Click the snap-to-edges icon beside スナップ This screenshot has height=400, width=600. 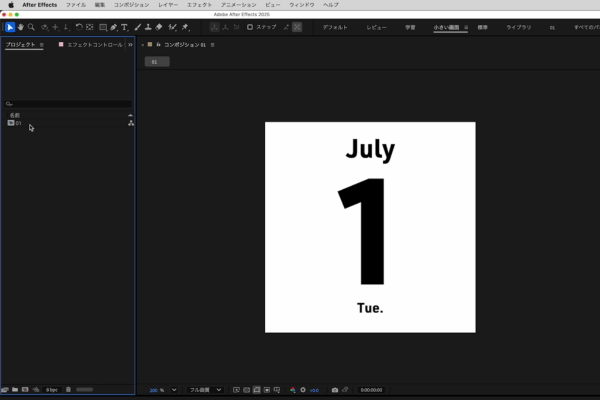click(286, 27)
